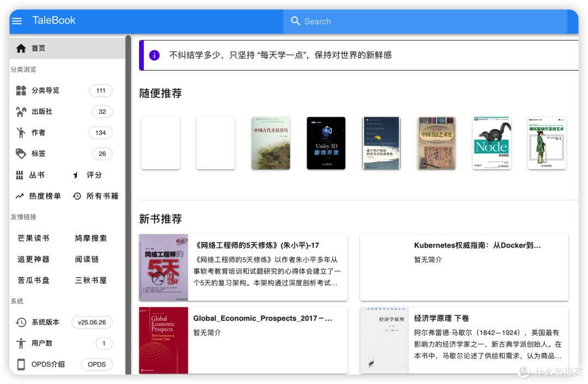This screenshot has height=384, width=588.
Task: Open 分类导航 via its grid icon
Action: click(x=20, y=90)
